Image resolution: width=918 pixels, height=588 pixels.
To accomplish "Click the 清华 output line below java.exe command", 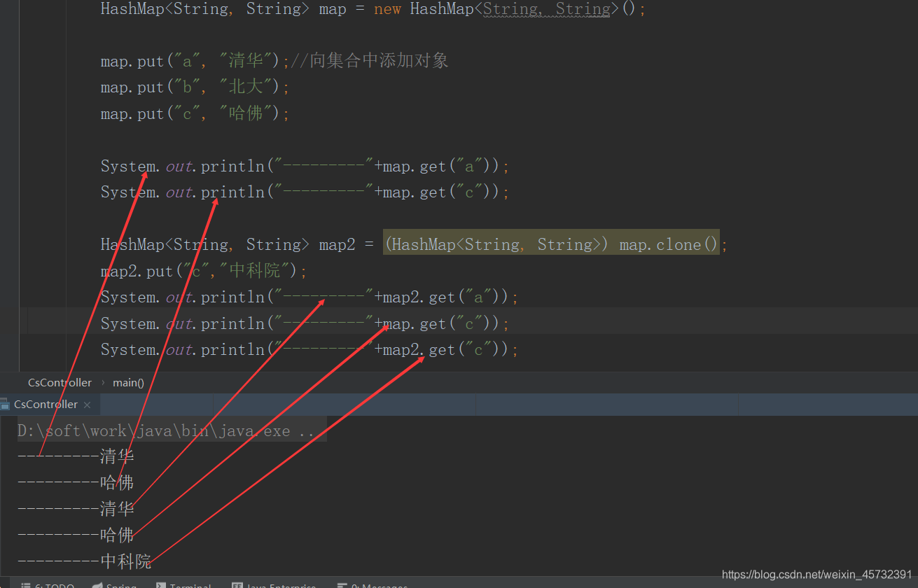I will pyautogui.click(x=76, y=456).
